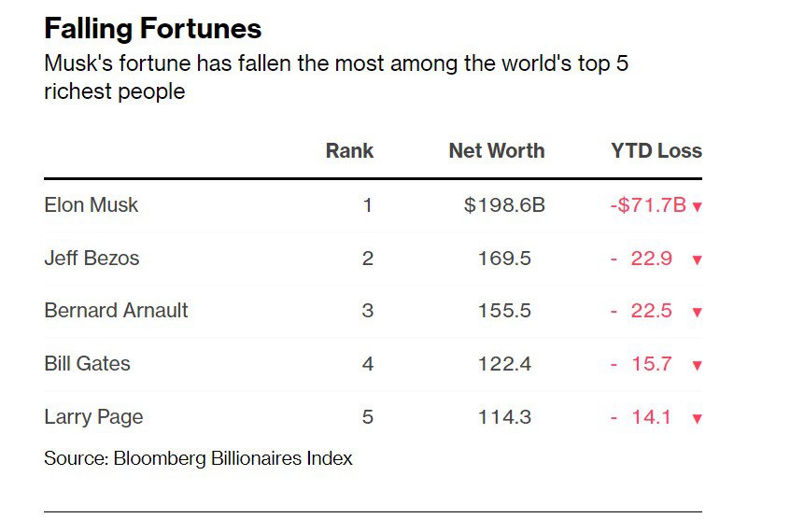Click the Bernard Arnault name cell

(x=116, y=310)
